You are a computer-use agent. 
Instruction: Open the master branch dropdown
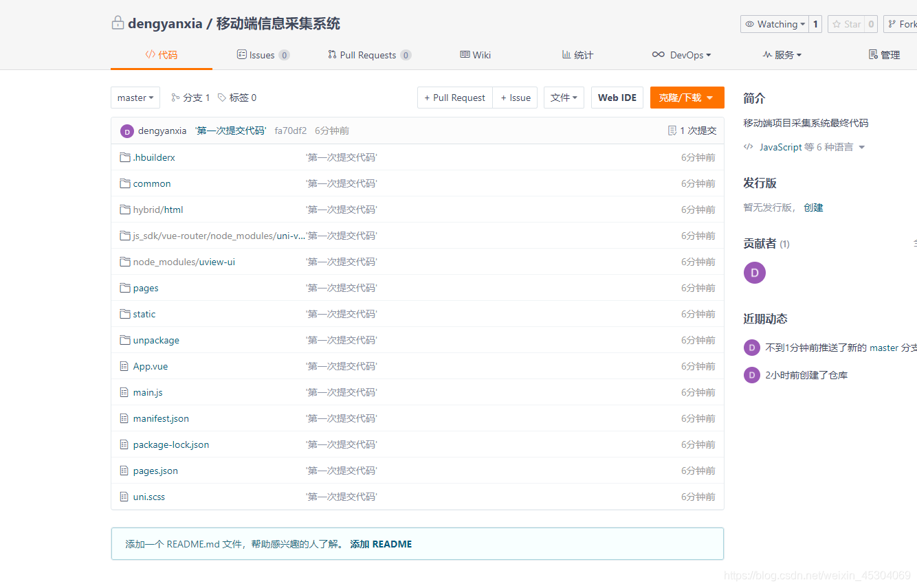[x=135, y=98]
